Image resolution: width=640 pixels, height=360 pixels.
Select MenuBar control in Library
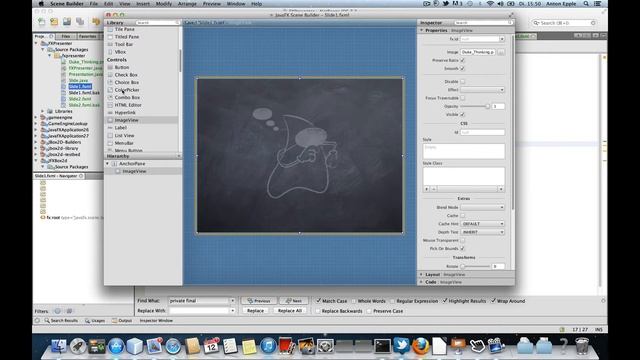(124, 143)
